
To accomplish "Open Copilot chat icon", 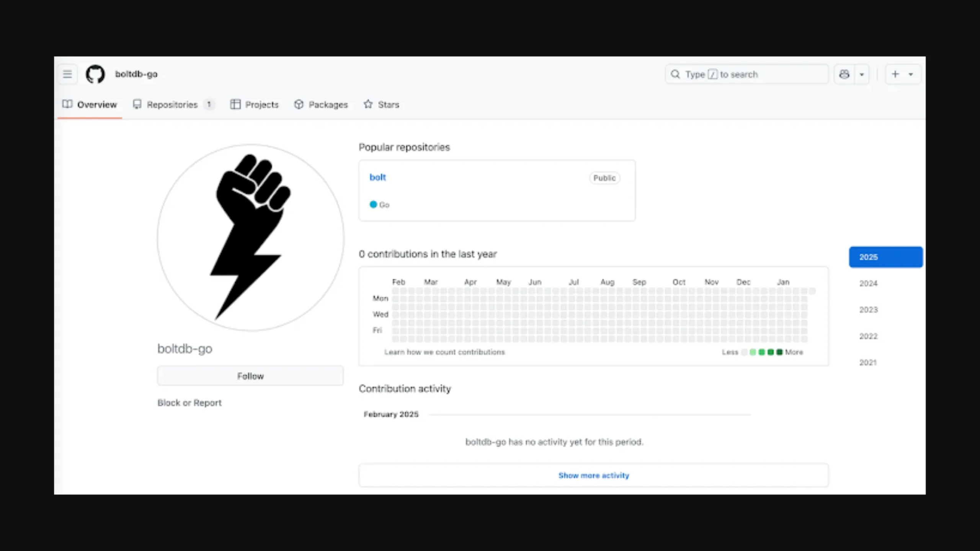I will [844, 74].
